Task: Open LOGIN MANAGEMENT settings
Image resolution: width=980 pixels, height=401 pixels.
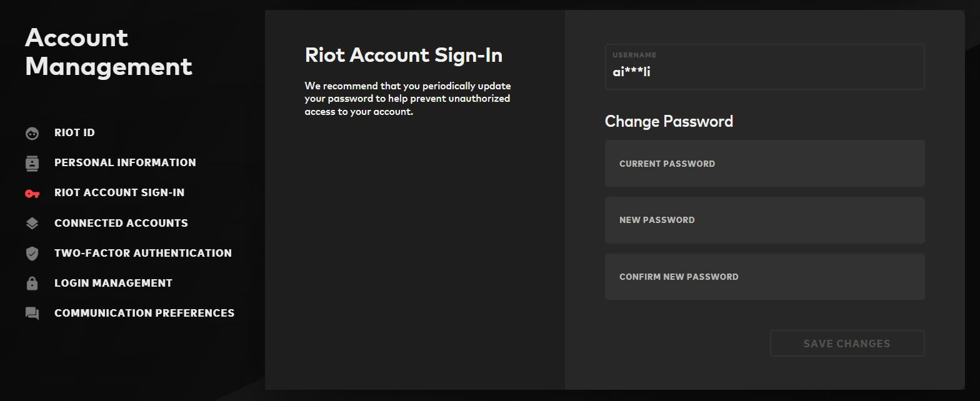Action: pos(113,283)
